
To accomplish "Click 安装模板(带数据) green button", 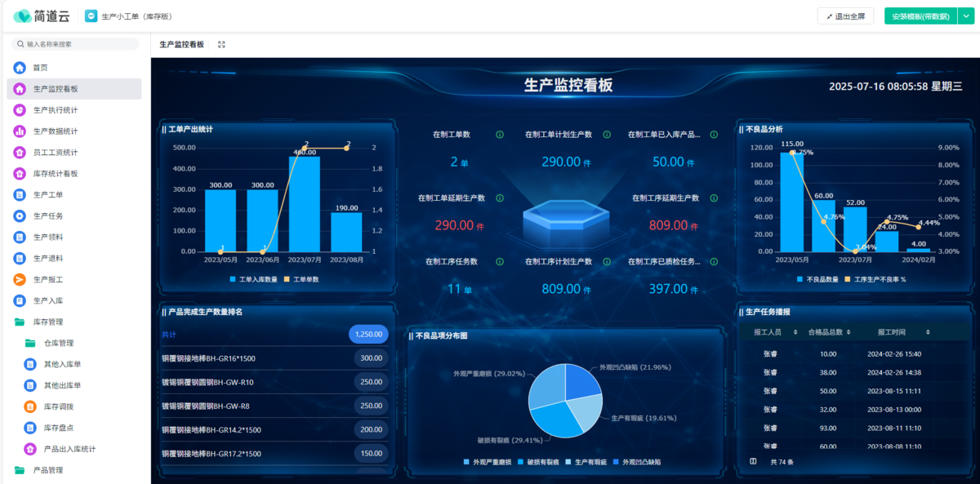I will [x=920, y=16].
